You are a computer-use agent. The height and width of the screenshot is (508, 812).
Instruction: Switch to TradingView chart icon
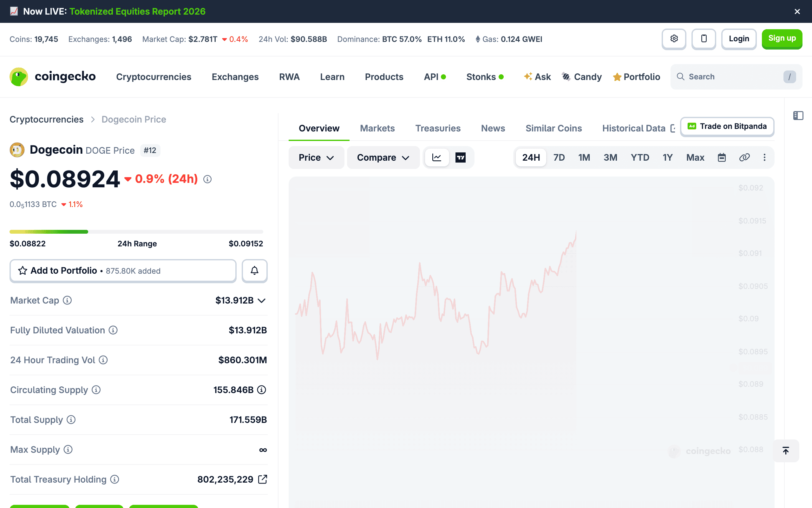pos(460,157)
